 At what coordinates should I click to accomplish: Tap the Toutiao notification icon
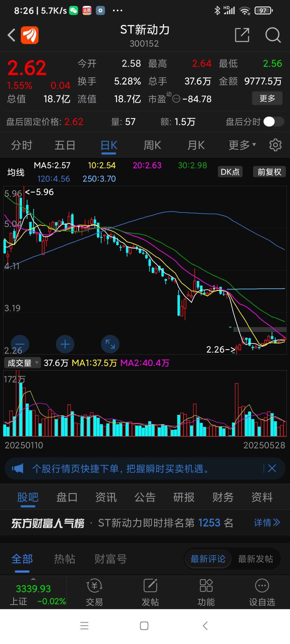coord(87,10)
